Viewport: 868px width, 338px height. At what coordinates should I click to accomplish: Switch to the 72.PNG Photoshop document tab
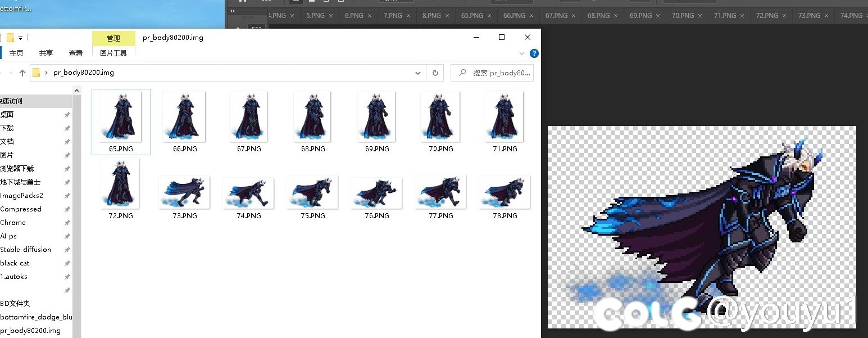click(x=767, y=16)
